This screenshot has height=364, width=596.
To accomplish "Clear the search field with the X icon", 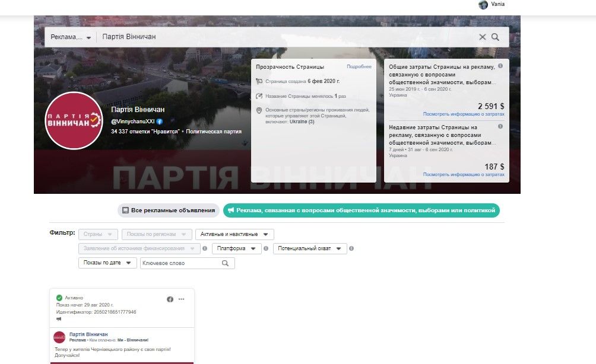I will (482, 37).
